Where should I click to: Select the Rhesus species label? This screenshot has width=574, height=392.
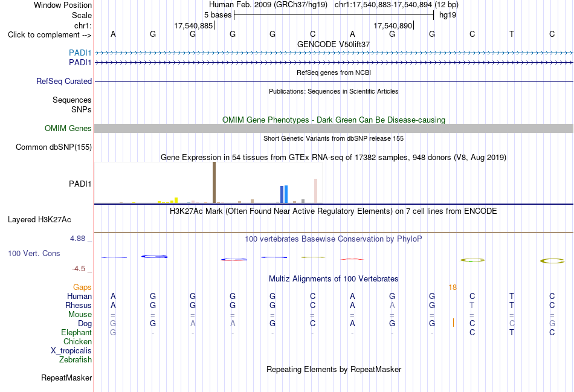[x=79, y=305]
